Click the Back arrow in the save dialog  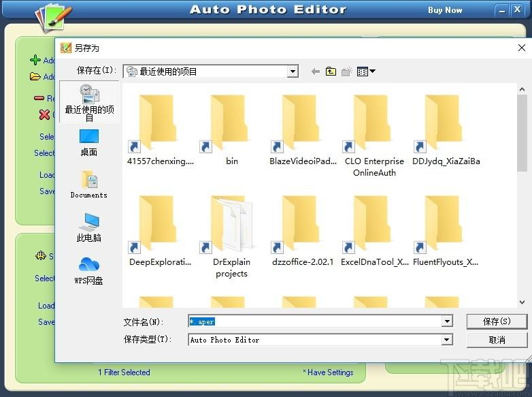pos(316,72)
